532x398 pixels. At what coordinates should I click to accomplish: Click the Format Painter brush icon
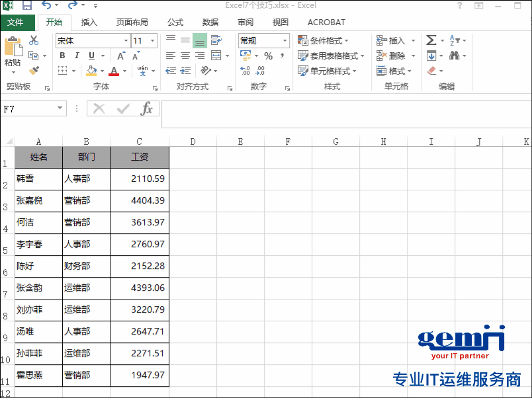(34, 71)
